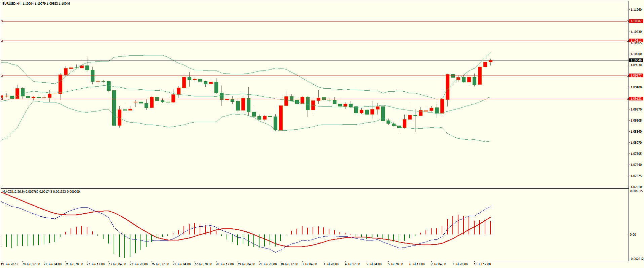
Task: Click the EURUSD,H4 chart title text
Action: pos(11,4)
